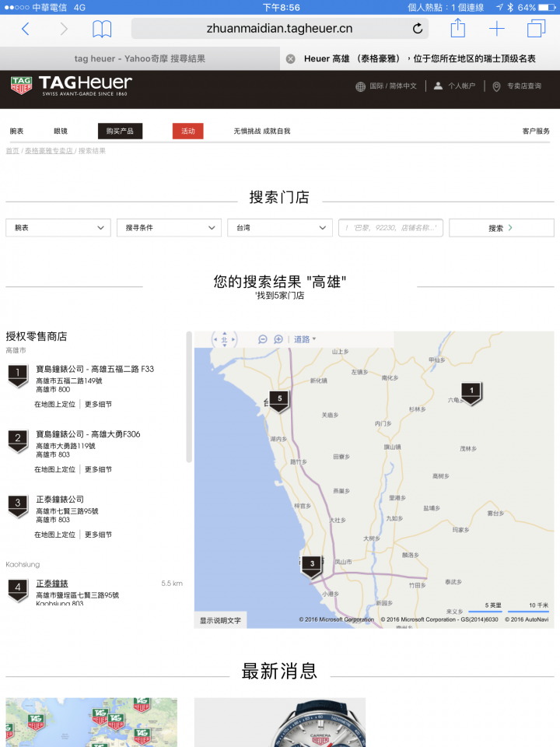Close the Heuer 高雄 tab

(290, 58)
